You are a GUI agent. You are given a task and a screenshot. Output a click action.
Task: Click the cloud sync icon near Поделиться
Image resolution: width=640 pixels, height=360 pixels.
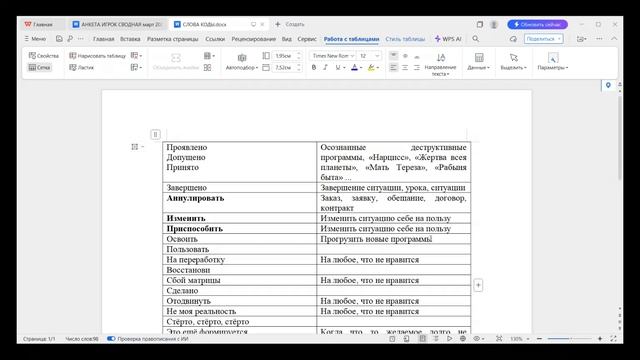(x=513, y=39)
